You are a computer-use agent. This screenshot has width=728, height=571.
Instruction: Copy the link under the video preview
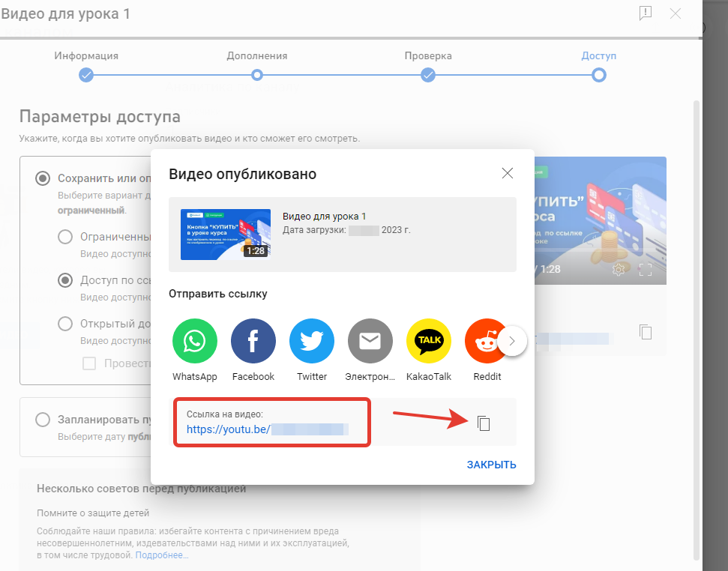(x=646, y=332)
